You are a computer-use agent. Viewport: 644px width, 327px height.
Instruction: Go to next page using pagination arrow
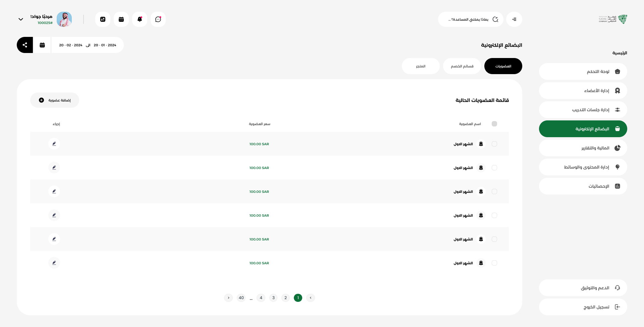tap(228, 298)
